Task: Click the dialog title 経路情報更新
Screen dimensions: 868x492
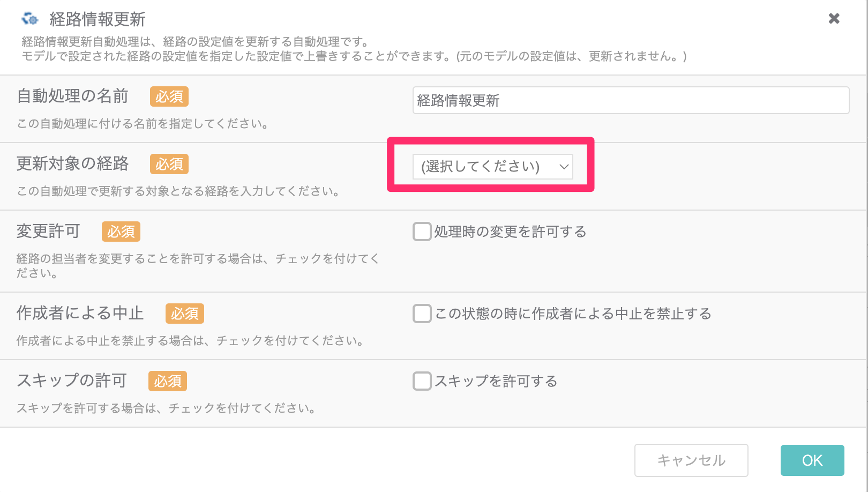Action: click(98, 19)
